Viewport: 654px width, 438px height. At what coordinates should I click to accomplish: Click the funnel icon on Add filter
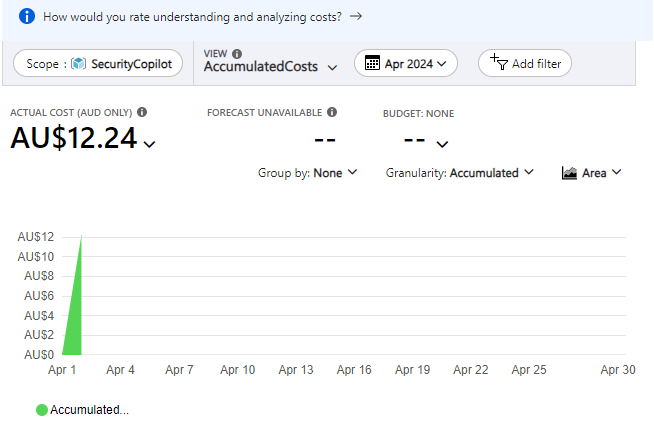499,62
